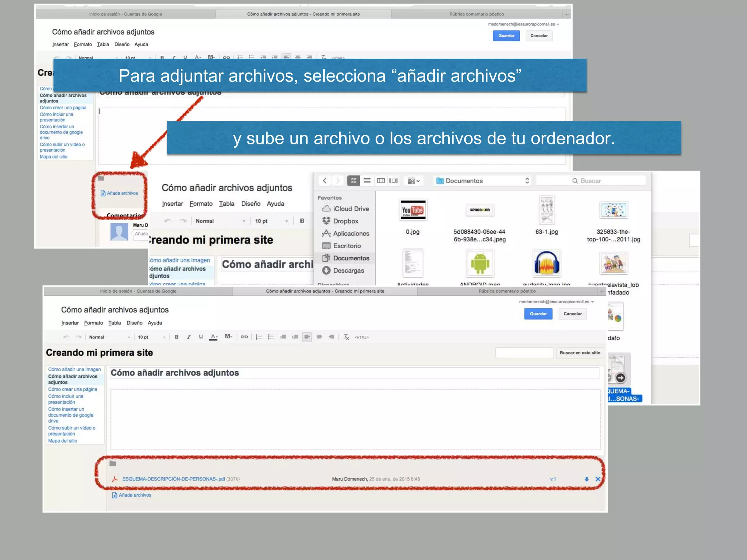Open Normal style dropdown in zoomed editor
This screenshot has height=560, width=747.
coord(220,221)
